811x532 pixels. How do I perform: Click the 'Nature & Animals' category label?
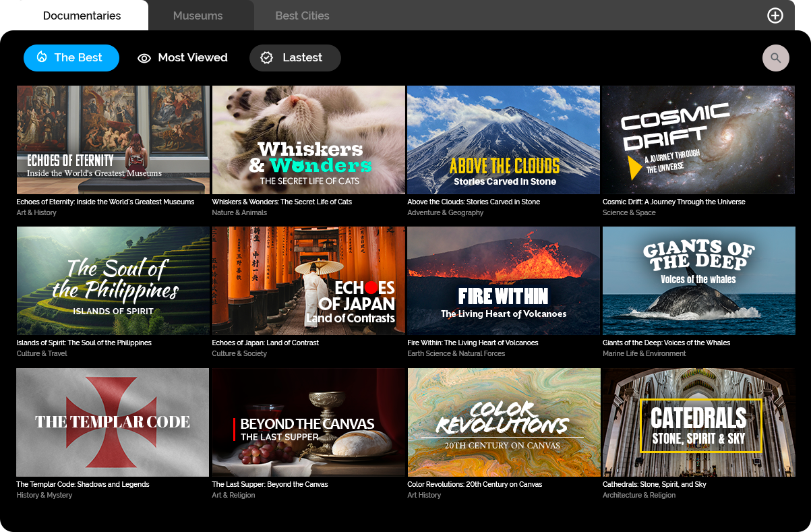[x=239, y=212]
